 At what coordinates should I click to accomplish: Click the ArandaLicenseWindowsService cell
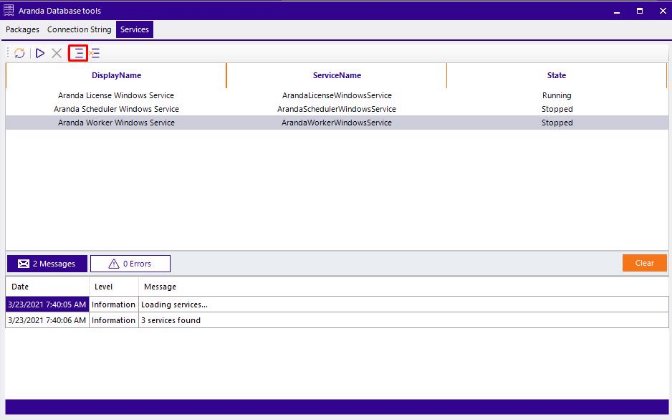[x=337, y=95]
